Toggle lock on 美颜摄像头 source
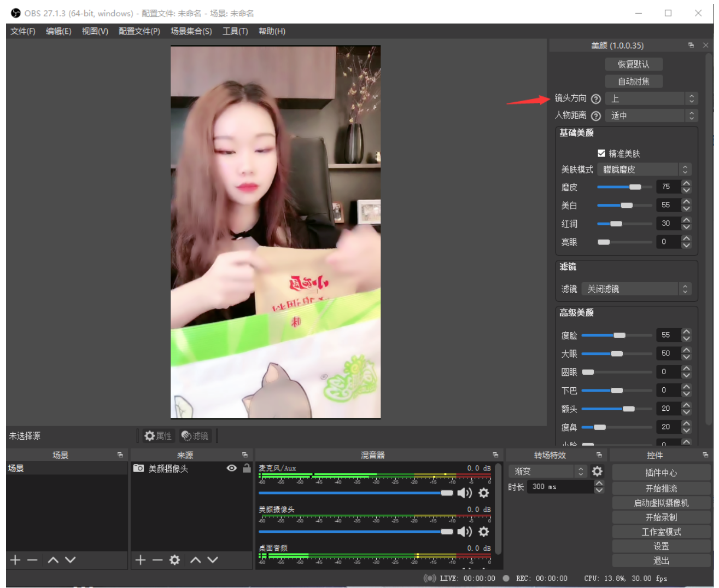The image size is (719, 588). click(247, 468)
